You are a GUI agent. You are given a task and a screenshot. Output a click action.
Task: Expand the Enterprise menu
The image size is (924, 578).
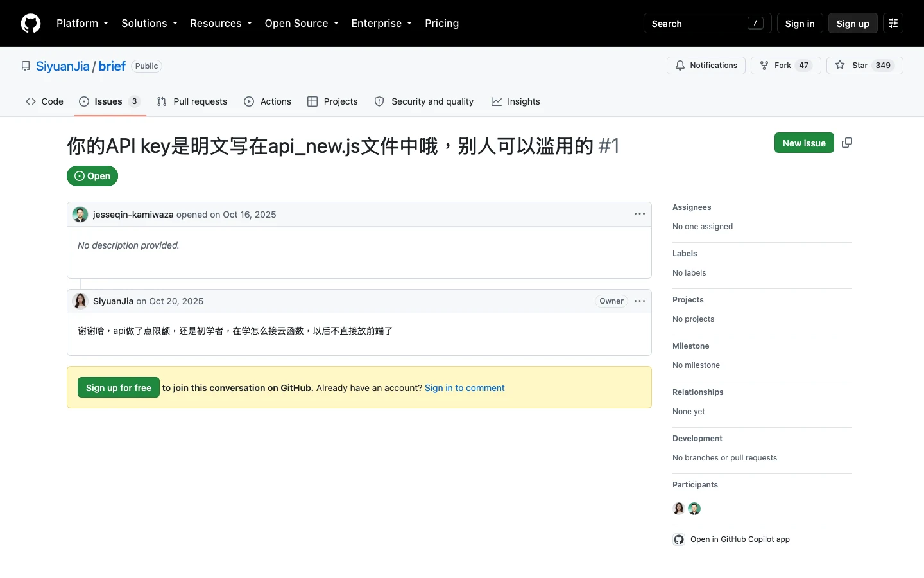(x=382, y=23)
